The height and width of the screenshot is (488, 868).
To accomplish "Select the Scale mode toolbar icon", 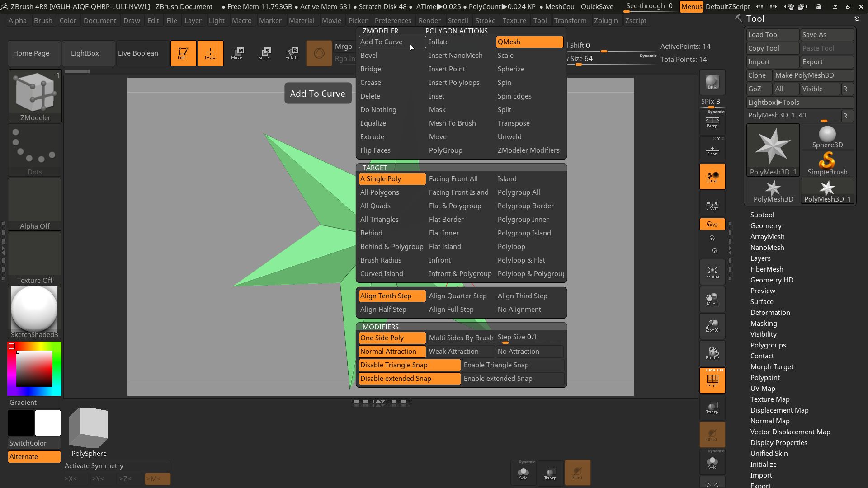I will coord(264,53).
